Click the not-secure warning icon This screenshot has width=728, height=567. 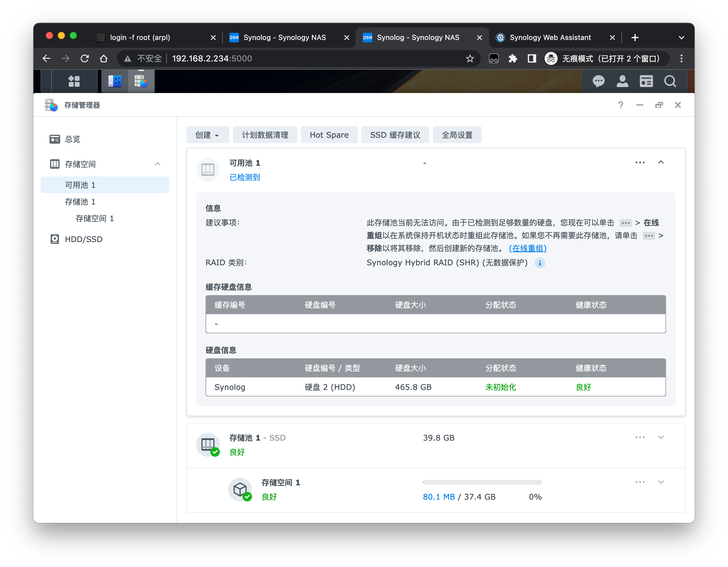[x=127, y=59]
